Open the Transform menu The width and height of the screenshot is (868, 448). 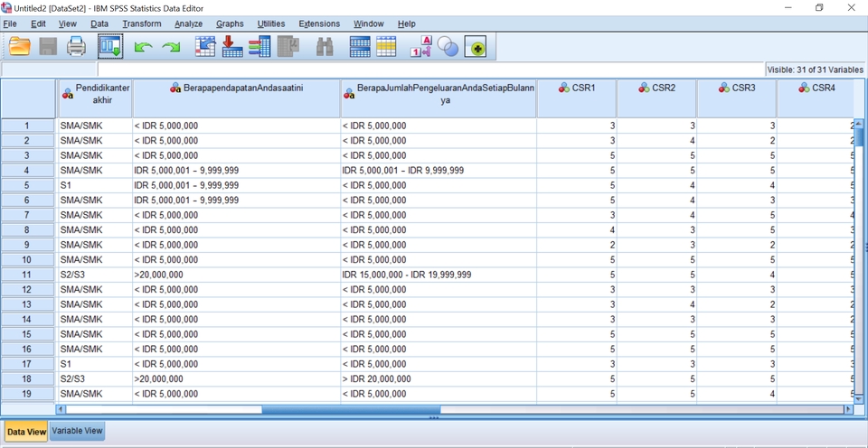pos(142,23)
